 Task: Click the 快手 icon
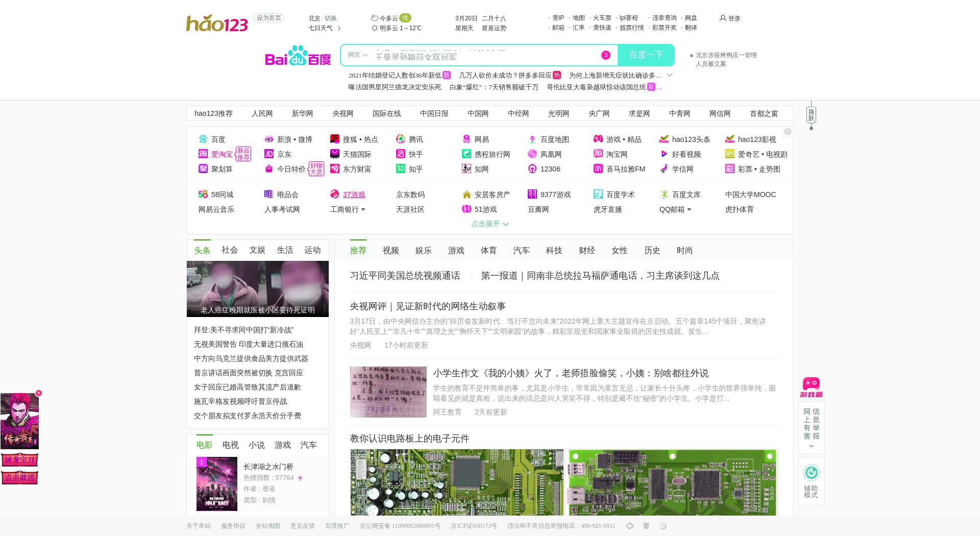point(401,154)
